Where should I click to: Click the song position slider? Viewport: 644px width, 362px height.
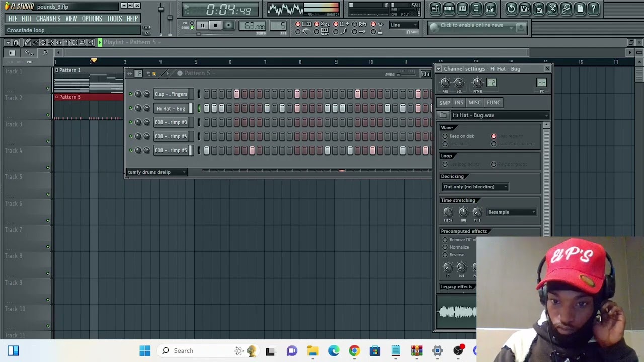pos(209,34)
